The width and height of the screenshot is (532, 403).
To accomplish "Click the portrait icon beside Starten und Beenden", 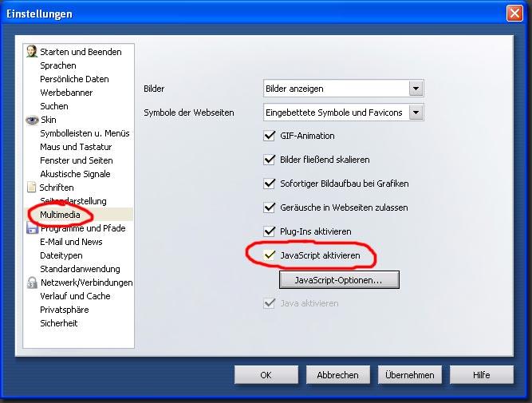I will [32, 52].
